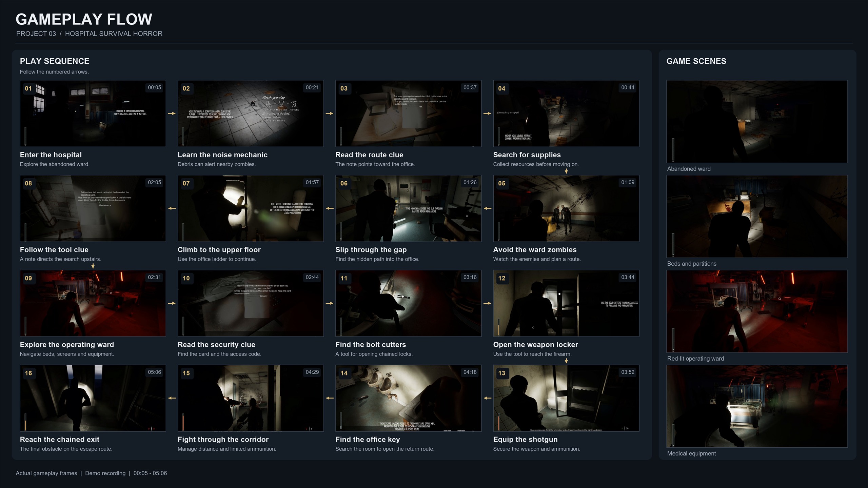The width and height of the screenshot is (868, 488).
Task: Click the 01:57 timestamp on frame 07
Action: point(312,182)
